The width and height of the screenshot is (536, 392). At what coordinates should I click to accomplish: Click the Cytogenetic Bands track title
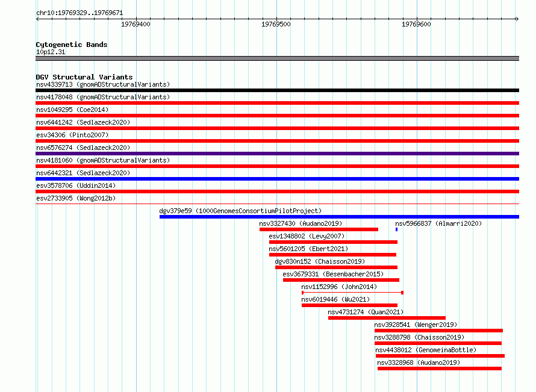point(72,45)
